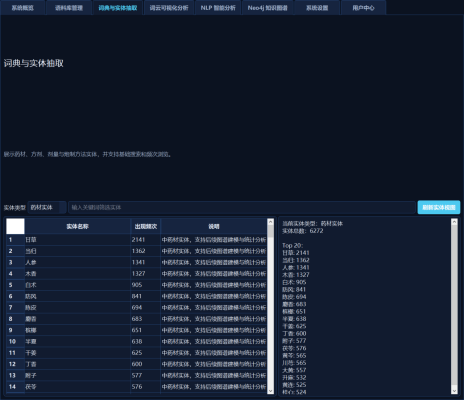The image size is (465, 400).
Task: Click the 当前实体类型: 药材实体 summary line
Action: click(x=312, y=223)
